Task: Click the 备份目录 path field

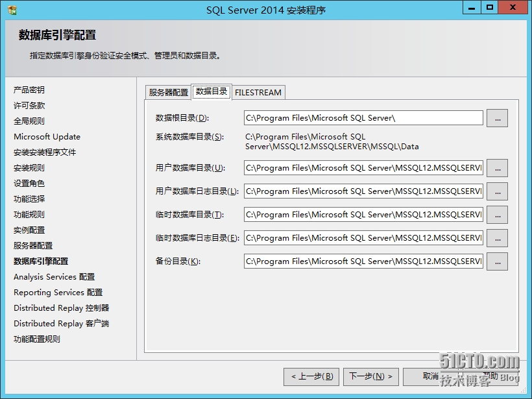Action: click(363, 261)
